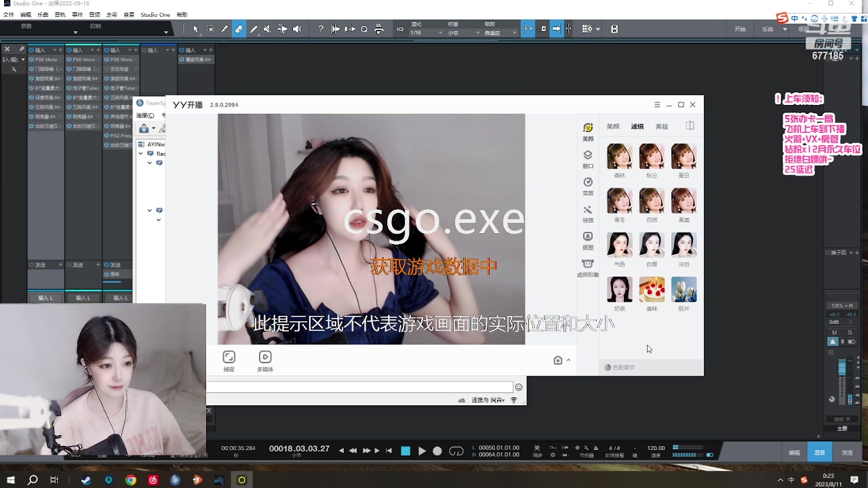Click the 开始 button in Studio One
This screenshot has width=868, height=488.
[740, 29]
